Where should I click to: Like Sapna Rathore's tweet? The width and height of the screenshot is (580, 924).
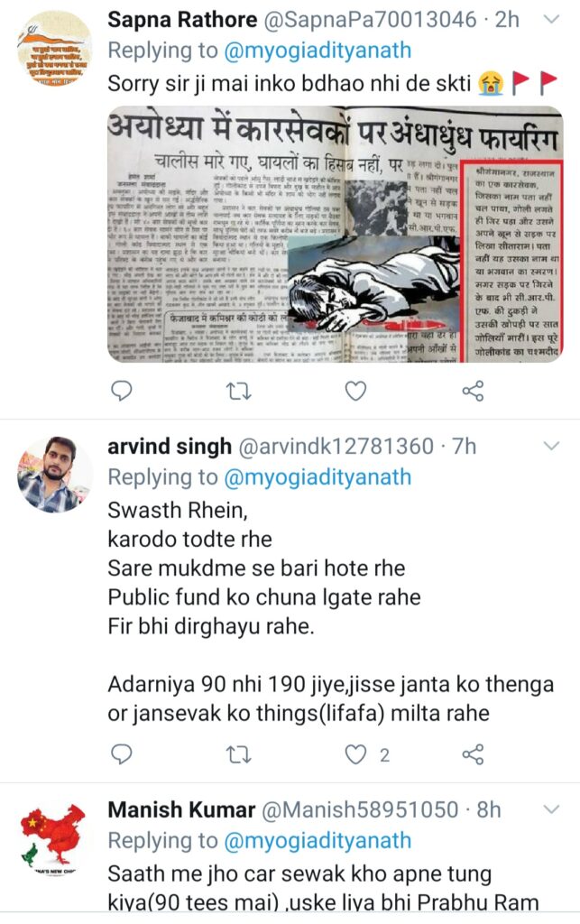(355, 391)
